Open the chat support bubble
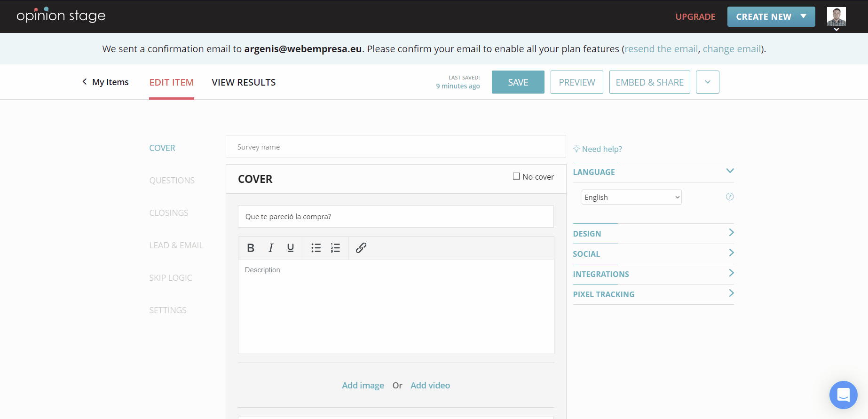 click(843, 395)
